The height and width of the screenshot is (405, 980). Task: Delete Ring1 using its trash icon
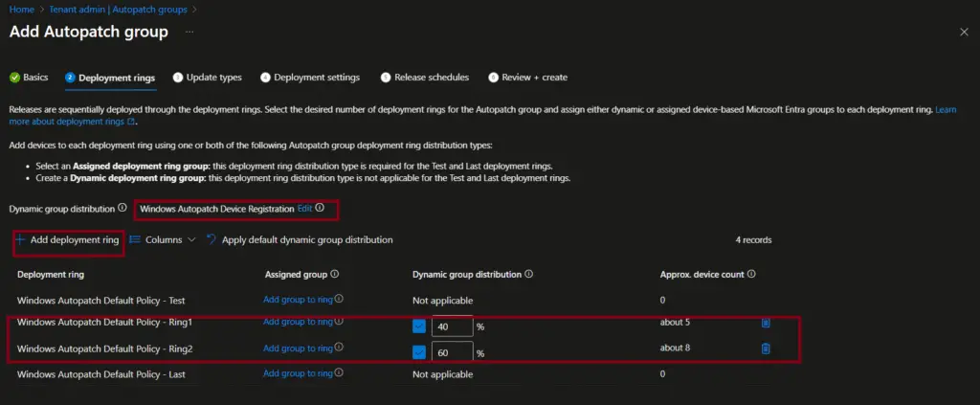[x=765, y=323]
